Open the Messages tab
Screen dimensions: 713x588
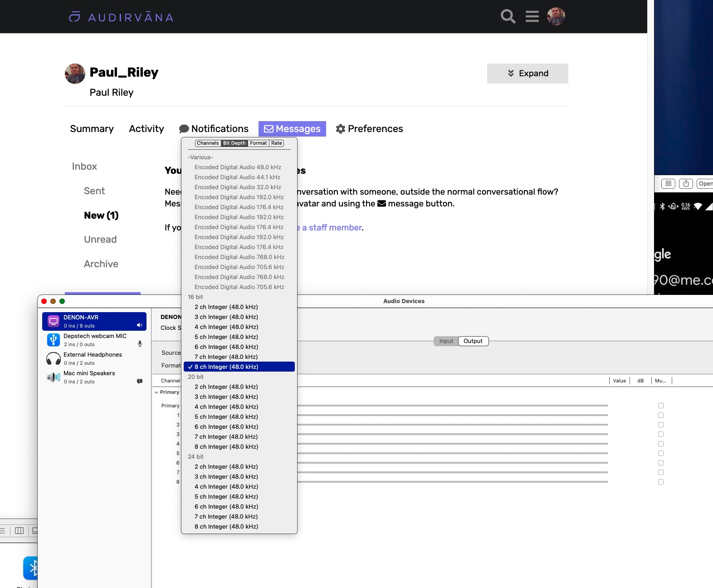(292, 129)
